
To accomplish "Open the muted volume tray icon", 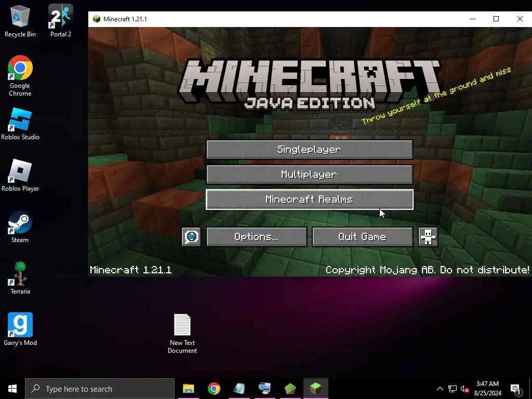I will coord(464,389).
